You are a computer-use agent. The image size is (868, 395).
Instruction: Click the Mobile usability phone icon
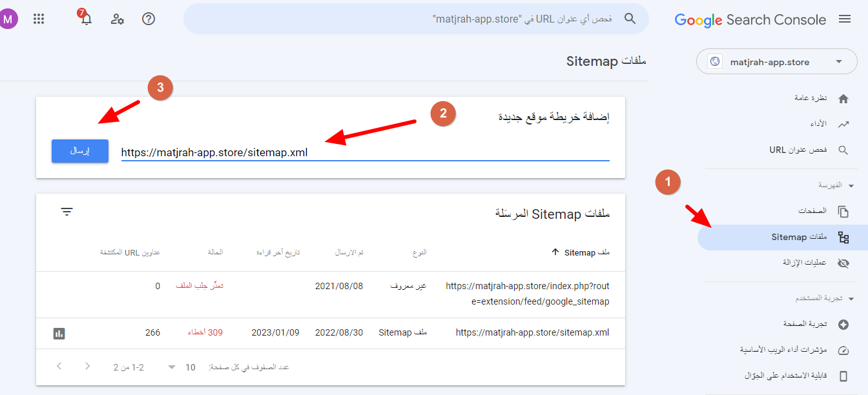(843, 376)
